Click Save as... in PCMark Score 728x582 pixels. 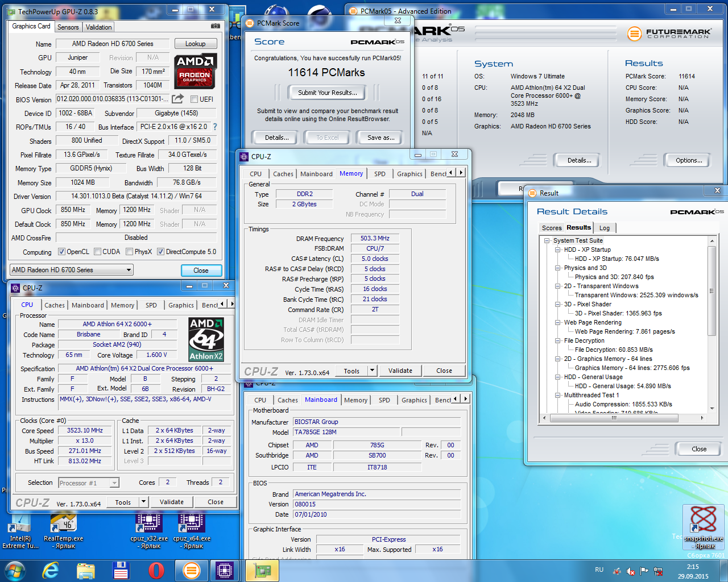[380, 138]
